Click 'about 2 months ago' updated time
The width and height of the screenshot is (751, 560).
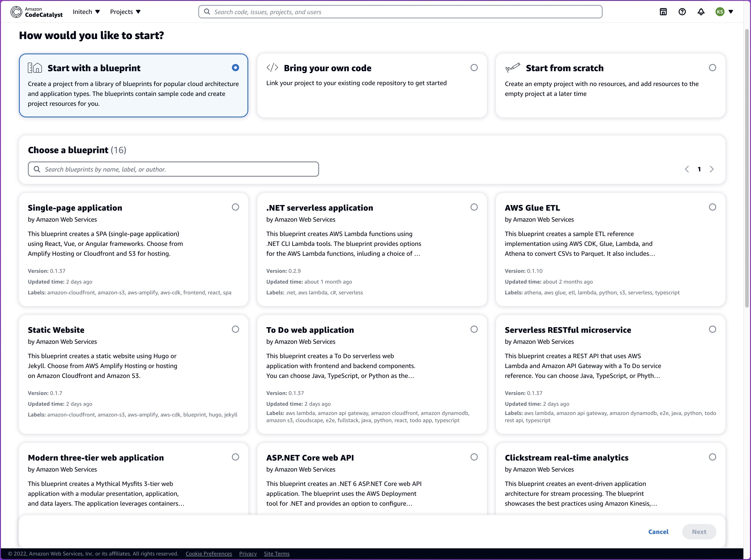click(568, 282)
